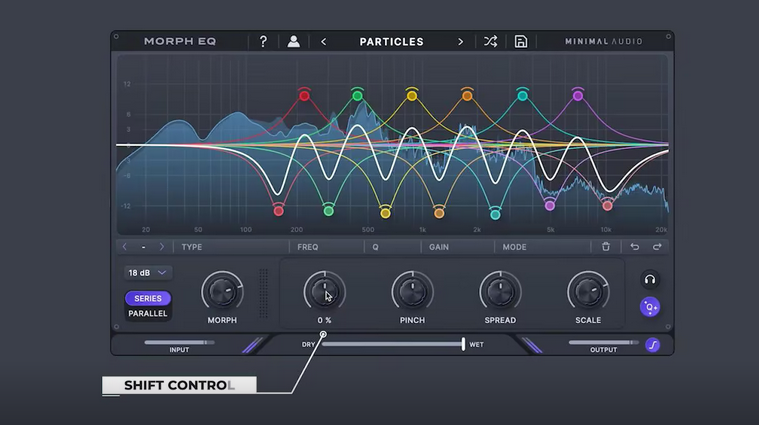Click the GAIN band field
This screenshot has height=425, width=759.
pos(458,247)
